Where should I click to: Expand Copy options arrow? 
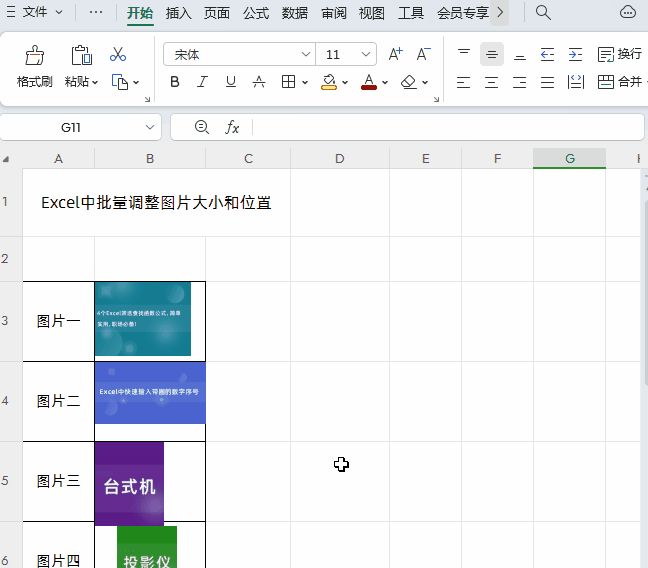coord(136,82)
